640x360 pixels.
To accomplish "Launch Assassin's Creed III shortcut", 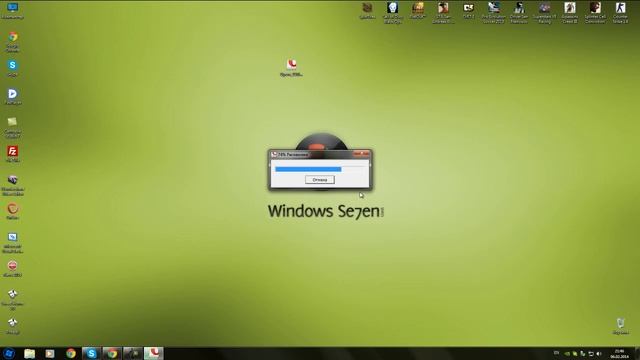I will coord(570,13).
